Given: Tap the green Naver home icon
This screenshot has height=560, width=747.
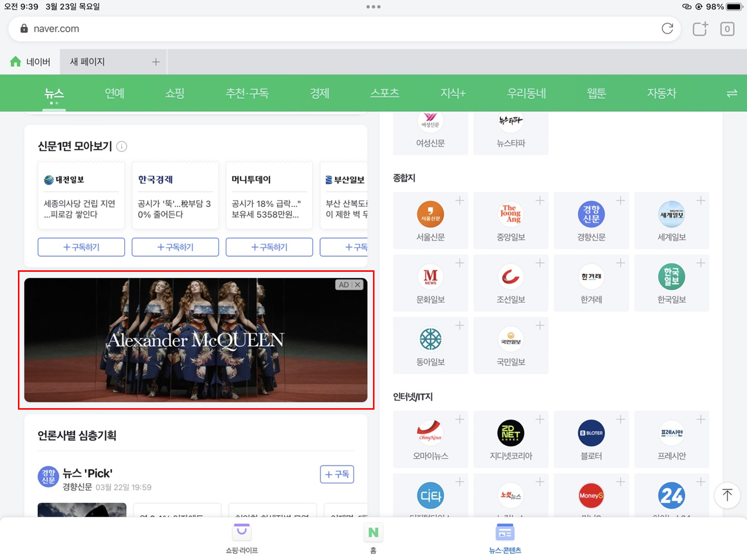Looking at the screenshot, I should coord(15,62).
